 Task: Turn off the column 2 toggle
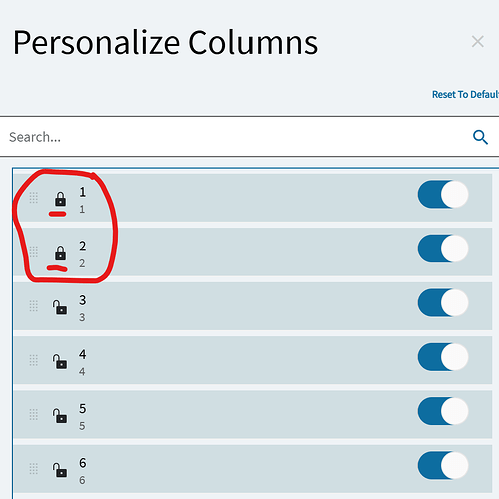pyautogui.click(x=443, y=249)
